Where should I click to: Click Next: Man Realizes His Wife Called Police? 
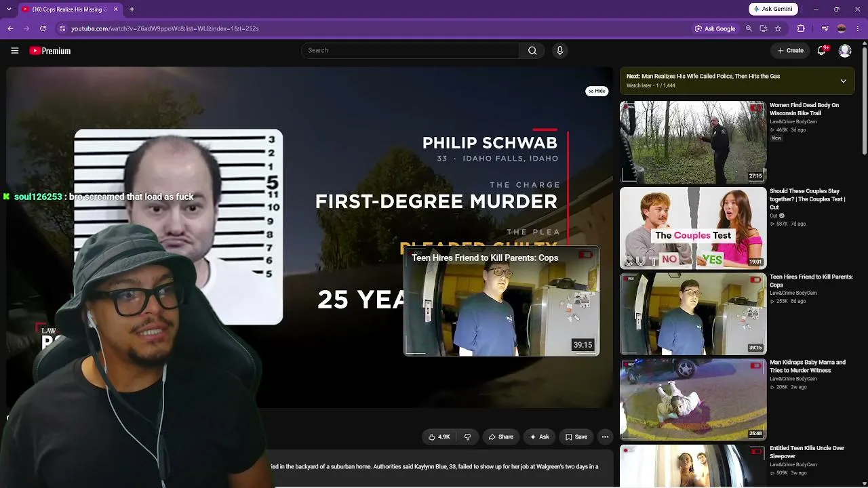coord(703,76)
